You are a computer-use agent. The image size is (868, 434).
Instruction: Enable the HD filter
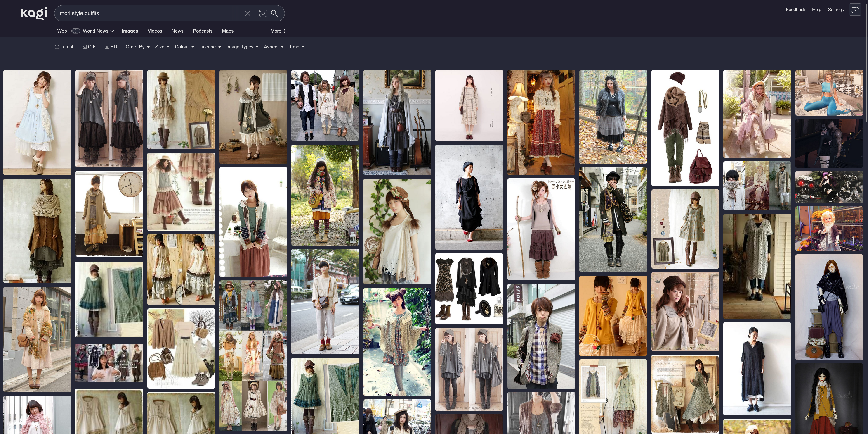click(x=111, y=47)
